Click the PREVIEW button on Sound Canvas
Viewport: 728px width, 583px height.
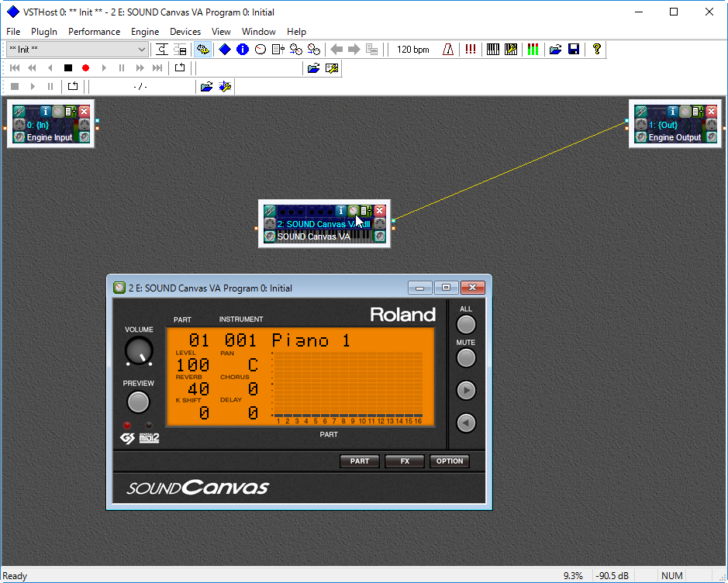pyautogui.click(x=138, y=402)
